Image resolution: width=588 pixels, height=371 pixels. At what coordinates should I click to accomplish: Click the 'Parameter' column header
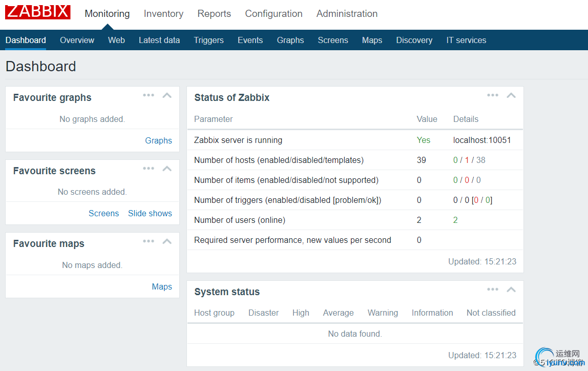tap(214, 119)
